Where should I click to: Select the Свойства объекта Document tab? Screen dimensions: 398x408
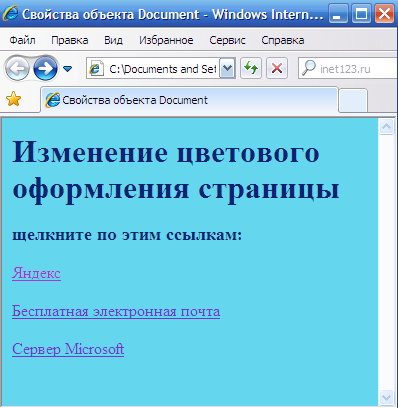(x=189, y=100)
